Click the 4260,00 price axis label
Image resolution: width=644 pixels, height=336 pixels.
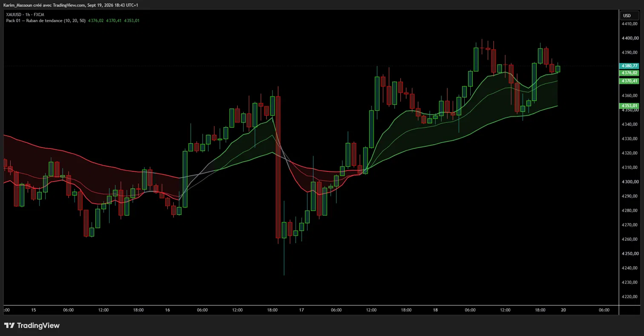[630, 239]
